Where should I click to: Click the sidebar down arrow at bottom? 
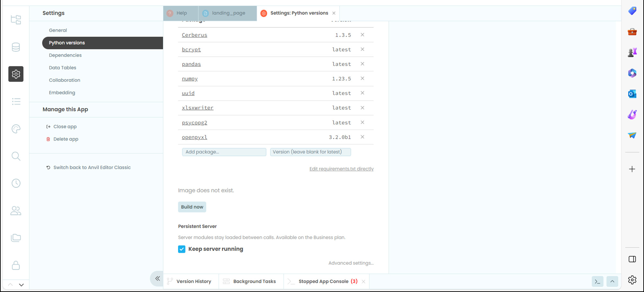point(22,285)
